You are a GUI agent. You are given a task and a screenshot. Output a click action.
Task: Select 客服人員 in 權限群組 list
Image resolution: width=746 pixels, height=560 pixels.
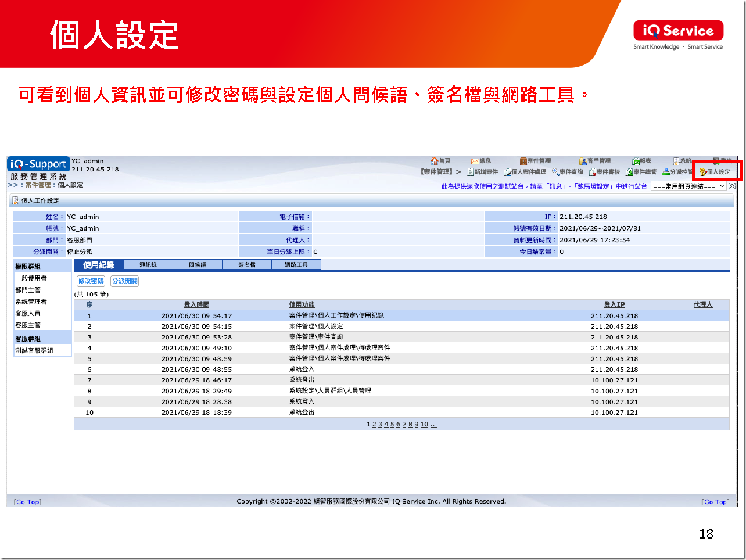click(28, 313)
